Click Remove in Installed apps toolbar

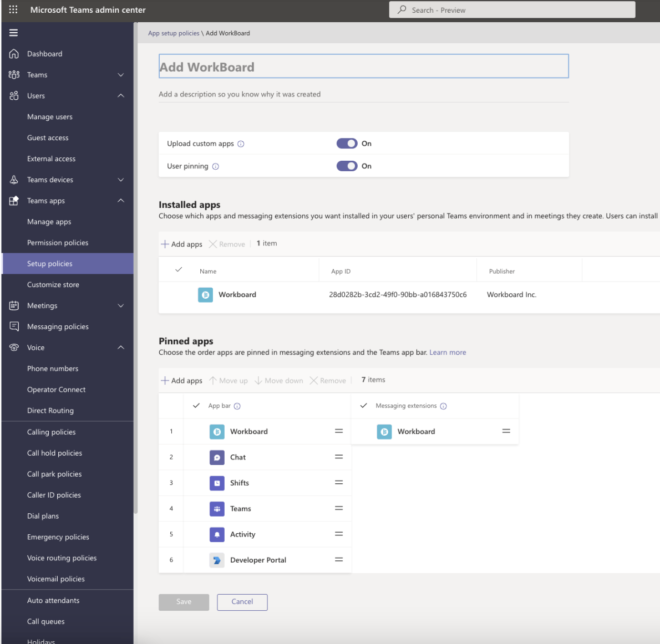[227, 244]
